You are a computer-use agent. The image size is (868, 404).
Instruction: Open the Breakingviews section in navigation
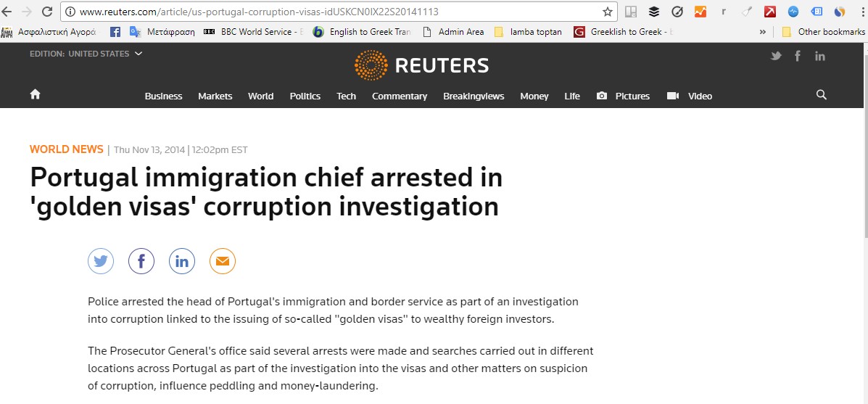[x=474, y=96]
